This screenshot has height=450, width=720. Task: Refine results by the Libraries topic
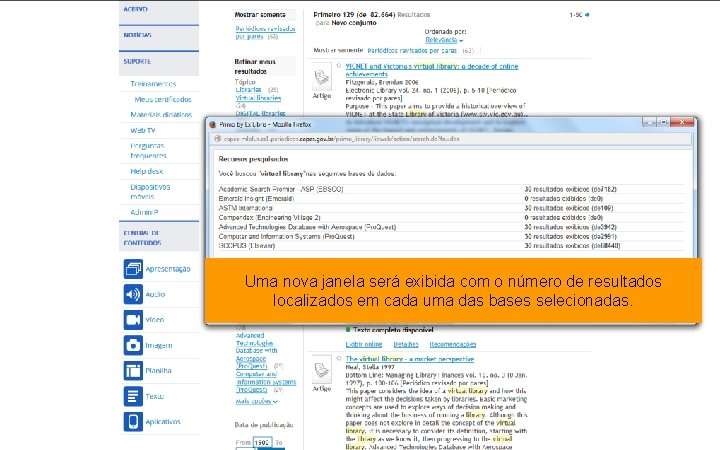[248, 90]
